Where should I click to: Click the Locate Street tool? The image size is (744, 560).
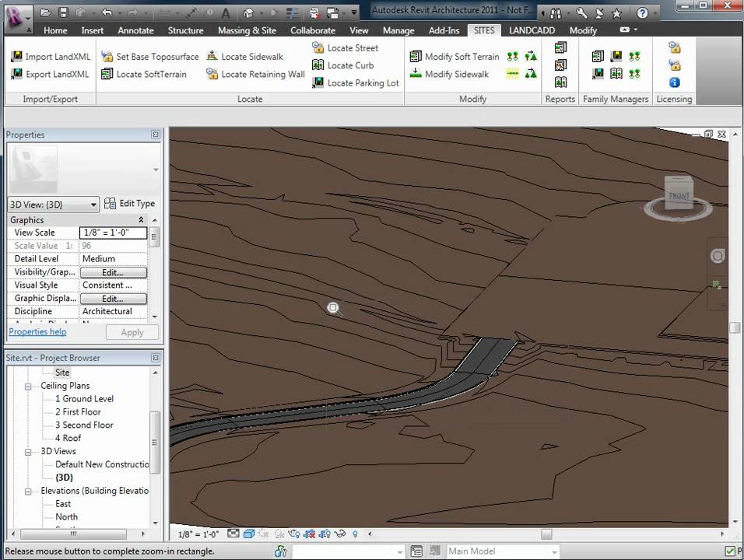(x=345, y=48)
